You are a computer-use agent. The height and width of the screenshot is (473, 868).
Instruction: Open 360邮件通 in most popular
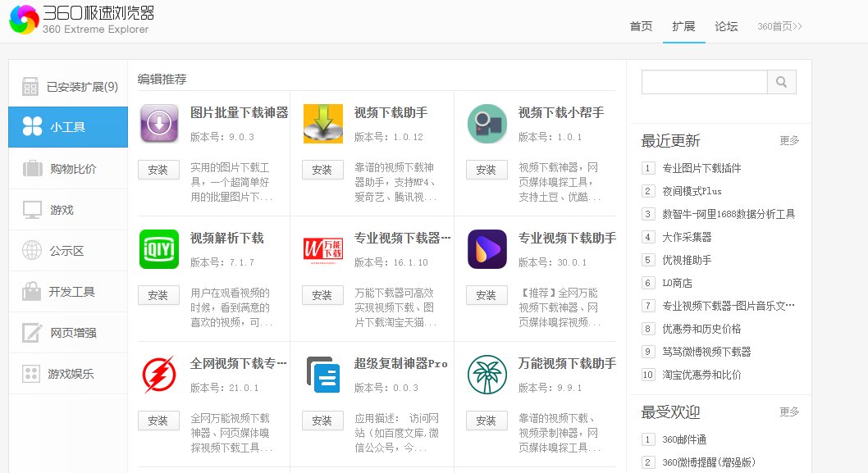(684, 440)
